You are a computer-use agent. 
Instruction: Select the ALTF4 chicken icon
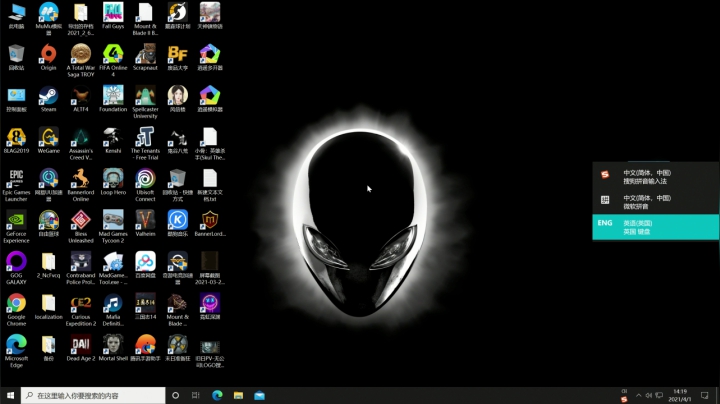click(81, 99)
